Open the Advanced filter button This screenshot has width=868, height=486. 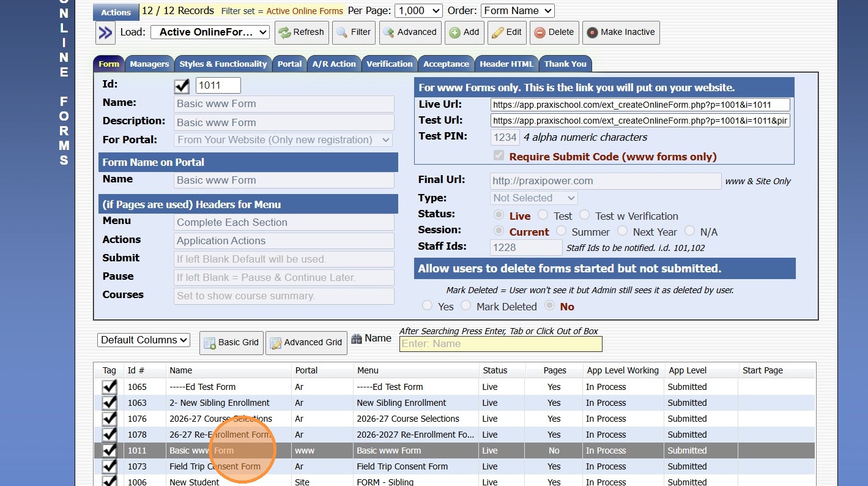point(410,32)
